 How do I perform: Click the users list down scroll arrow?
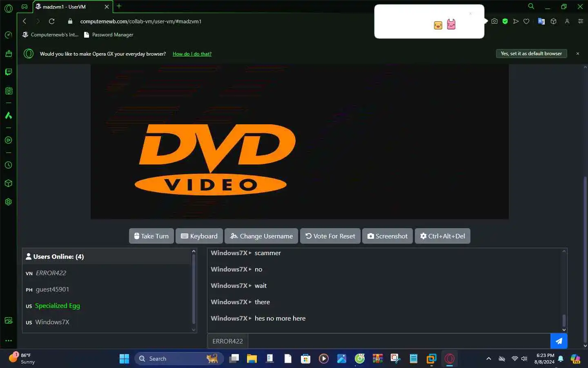[x=194, y=330]
